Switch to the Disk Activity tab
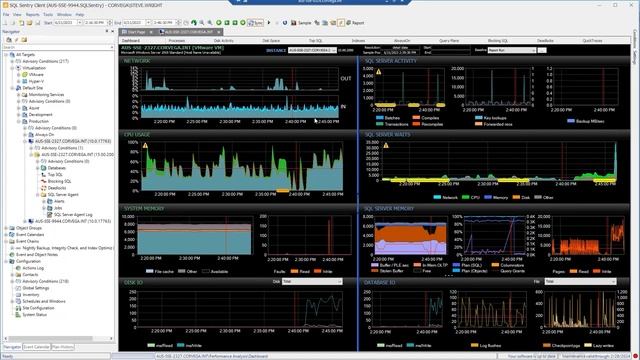This screenshot has height=360, width=640. tap(224, 41)
